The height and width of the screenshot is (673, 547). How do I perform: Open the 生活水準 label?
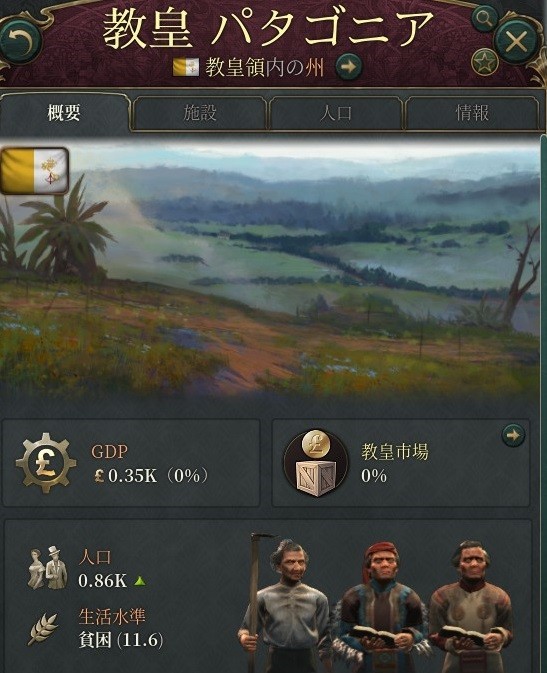click(x=112, y=616)
